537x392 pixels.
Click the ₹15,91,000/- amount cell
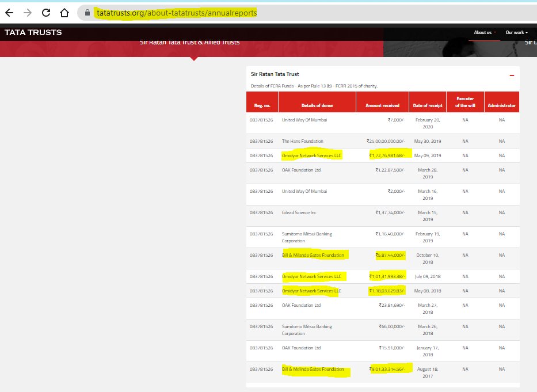point(392,348)
